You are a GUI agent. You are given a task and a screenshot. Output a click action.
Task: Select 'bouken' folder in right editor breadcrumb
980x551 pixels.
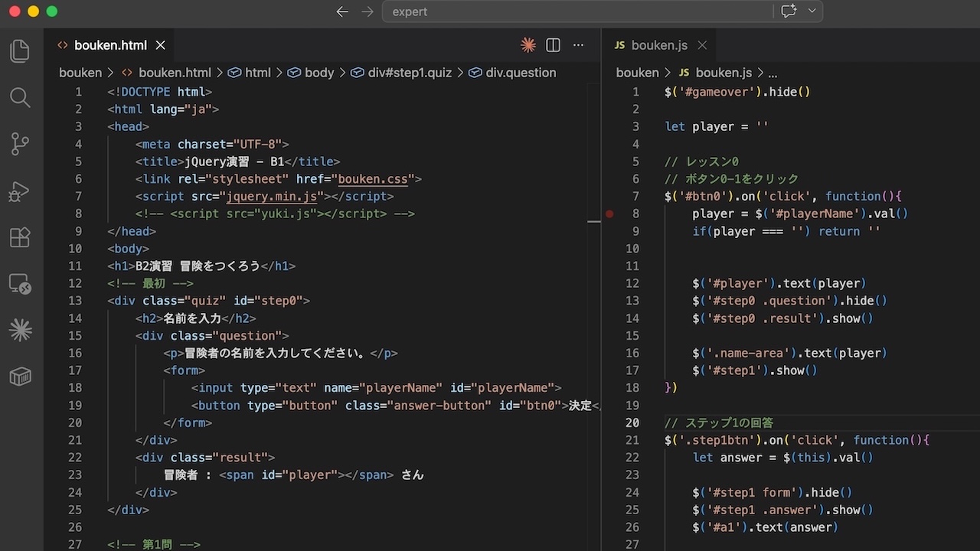pos(637,73)
